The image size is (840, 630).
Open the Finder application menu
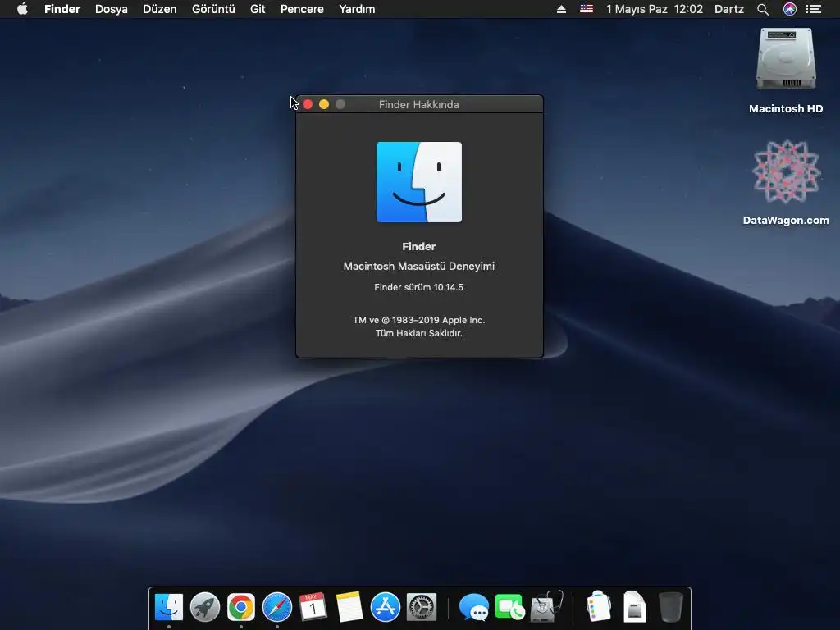tap(62, 9)
